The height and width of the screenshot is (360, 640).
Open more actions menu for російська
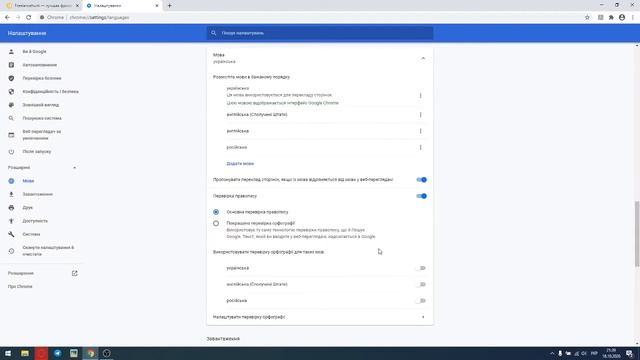(x=420, y=147)
